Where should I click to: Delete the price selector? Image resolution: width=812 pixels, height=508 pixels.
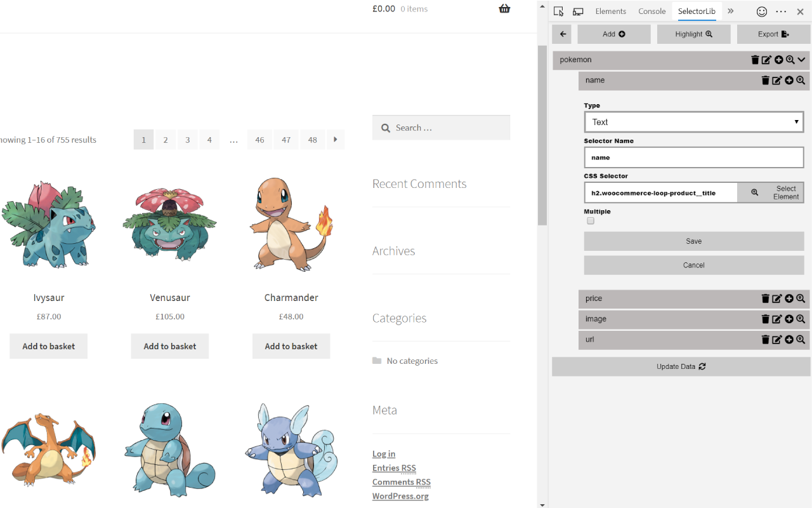click(x=765, y=298)
